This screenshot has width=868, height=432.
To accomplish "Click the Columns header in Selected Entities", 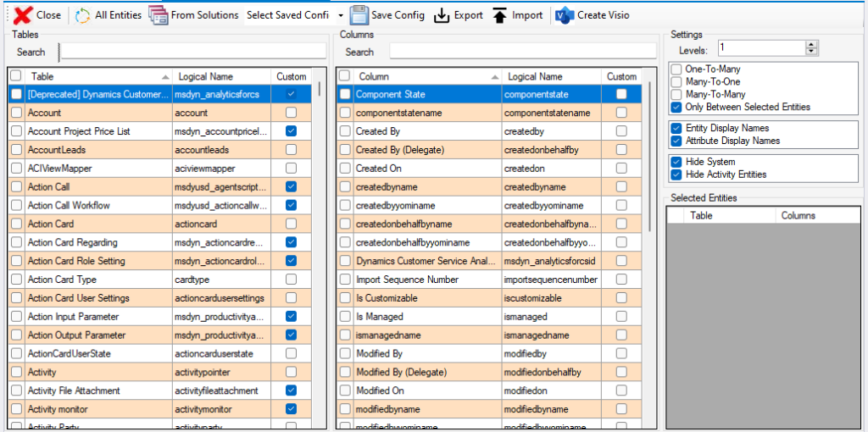I will pyautogui.click(x=818, y=215).
